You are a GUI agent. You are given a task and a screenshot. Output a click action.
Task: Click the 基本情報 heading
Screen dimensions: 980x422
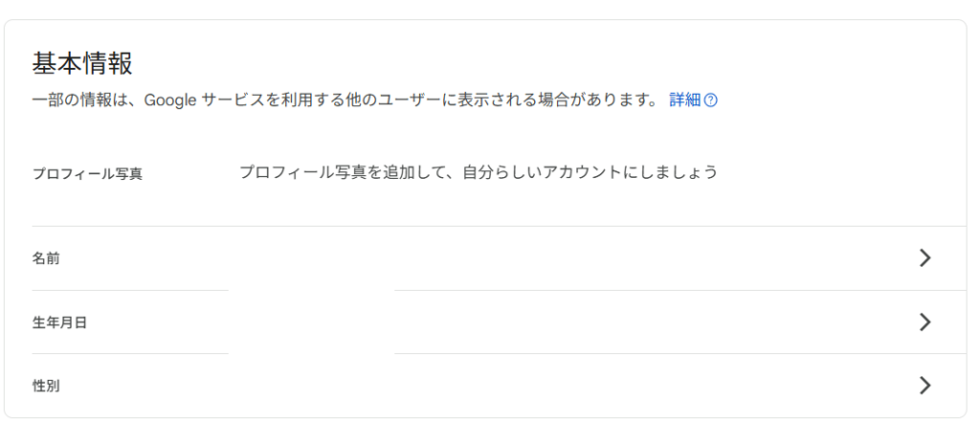click(82, 64)
